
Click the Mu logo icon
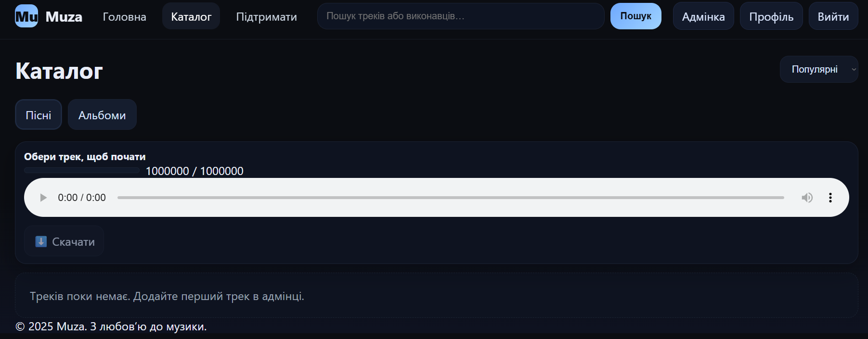pos(26,16)
